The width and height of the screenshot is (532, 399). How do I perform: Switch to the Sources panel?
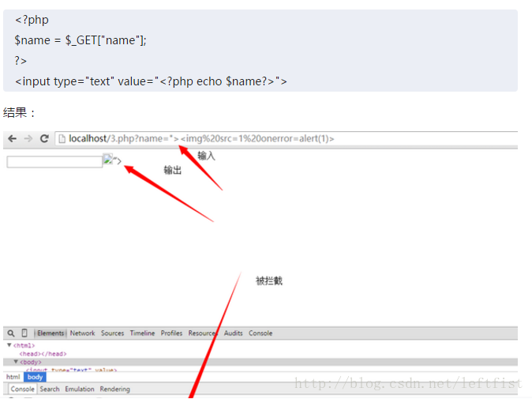(x=112, y=333)
